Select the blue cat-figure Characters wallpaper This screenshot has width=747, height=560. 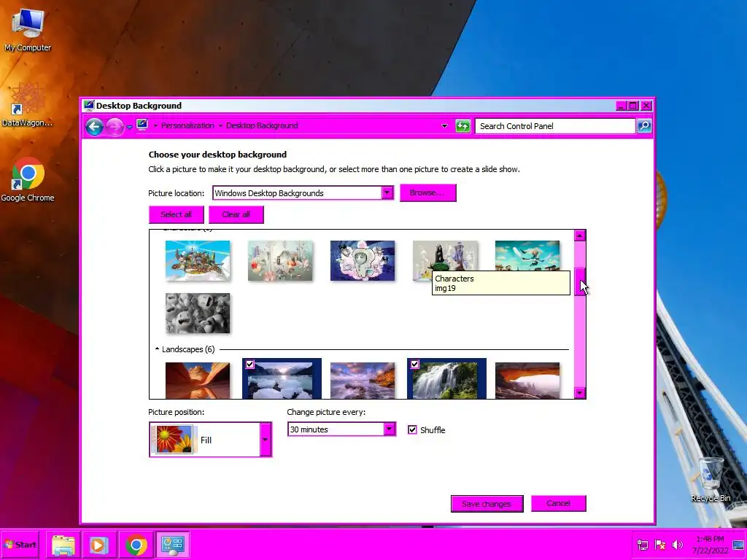click(363, 260)
